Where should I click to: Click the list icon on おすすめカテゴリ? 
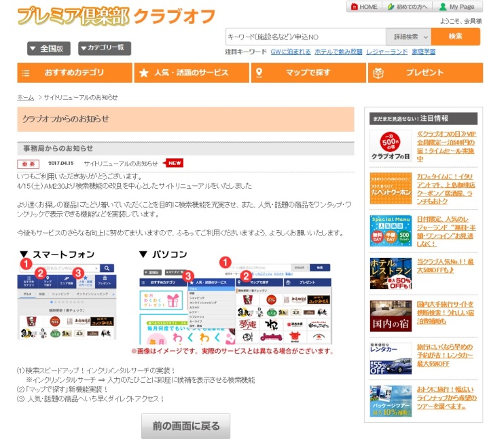pyautogui.click(x=26, y=73)
